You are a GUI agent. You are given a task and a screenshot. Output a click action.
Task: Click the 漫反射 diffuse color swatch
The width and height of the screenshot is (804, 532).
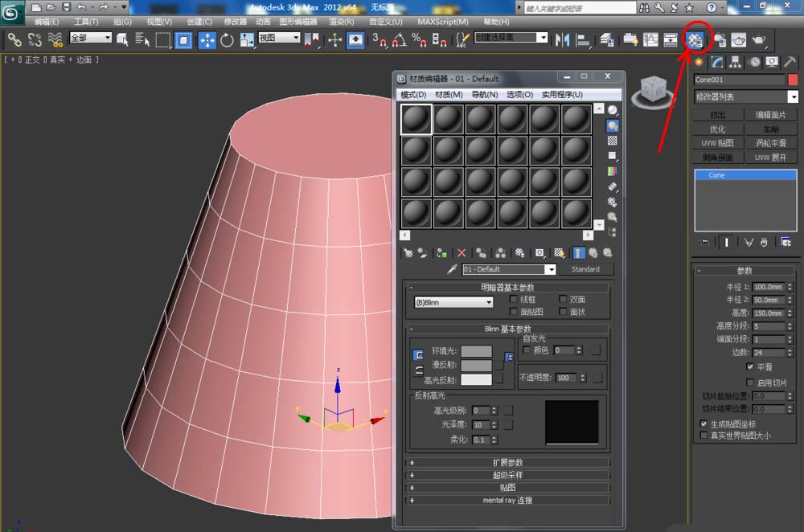pos(476,366)
